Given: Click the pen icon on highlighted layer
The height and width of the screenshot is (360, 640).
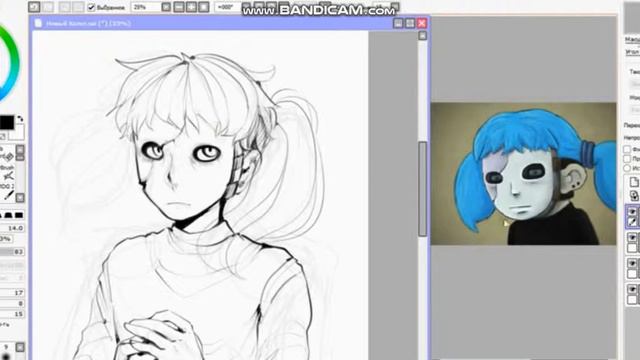Looking at the screenshot, I should pos(632,222).
